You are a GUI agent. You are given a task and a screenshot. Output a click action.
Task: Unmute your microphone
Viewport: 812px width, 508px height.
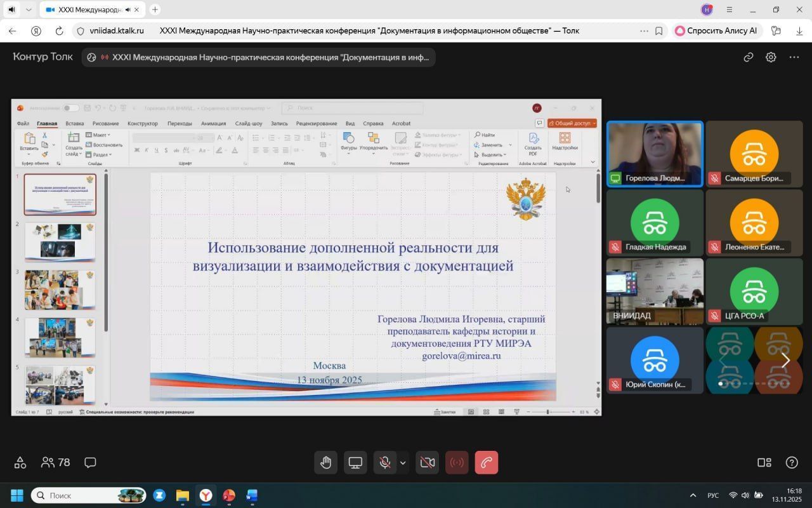click(x=384, y=463)
